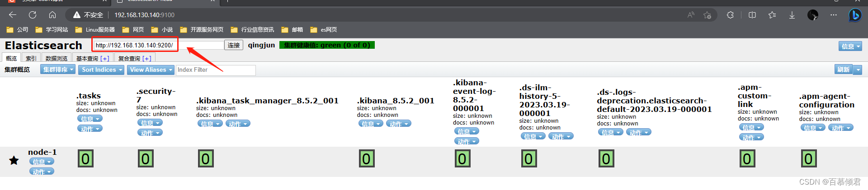The height and width of the screenshot is (190, 868).
Task: Click the Elasticsearch connection URL field
Action: tap(159, 45)
